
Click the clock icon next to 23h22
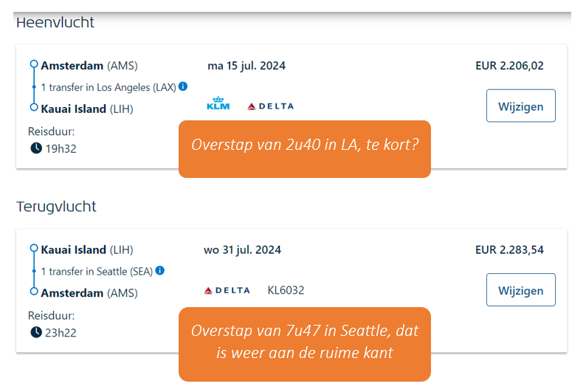point(36,332)
